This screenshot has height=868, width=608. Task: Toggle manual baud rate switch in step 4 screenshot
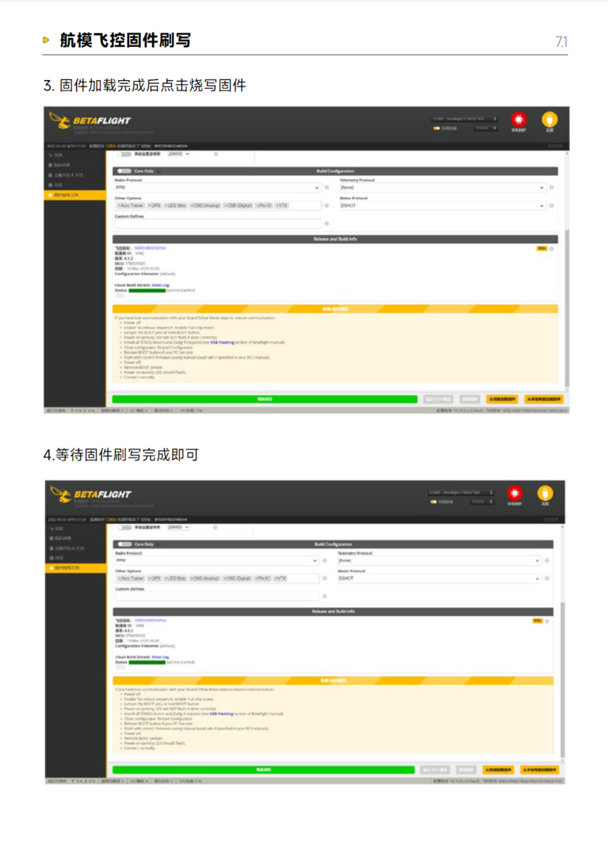click(124, 528)
